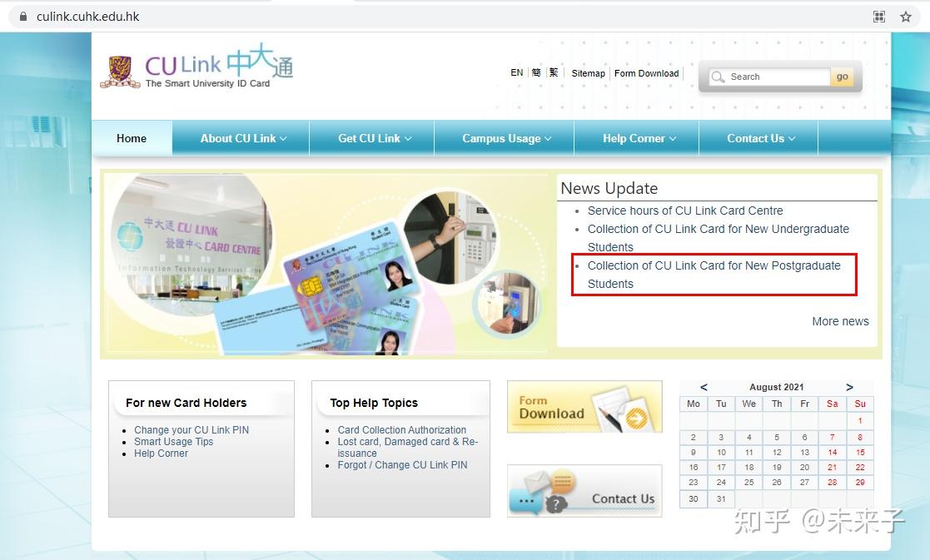
Task: Bookmark this page with the star icon
Action: 906,17
